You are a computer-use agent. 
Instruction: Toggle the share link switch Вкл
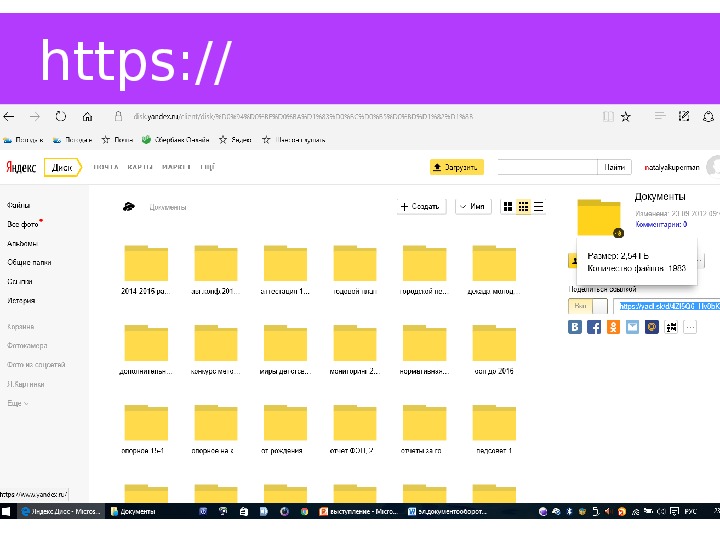click(x=588, y=306)
